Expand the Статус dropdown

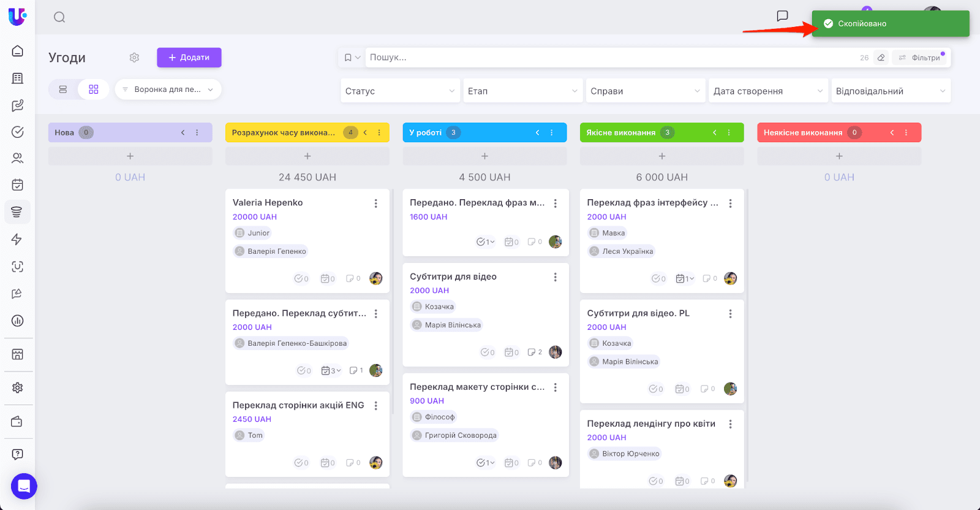pos(400,91)
